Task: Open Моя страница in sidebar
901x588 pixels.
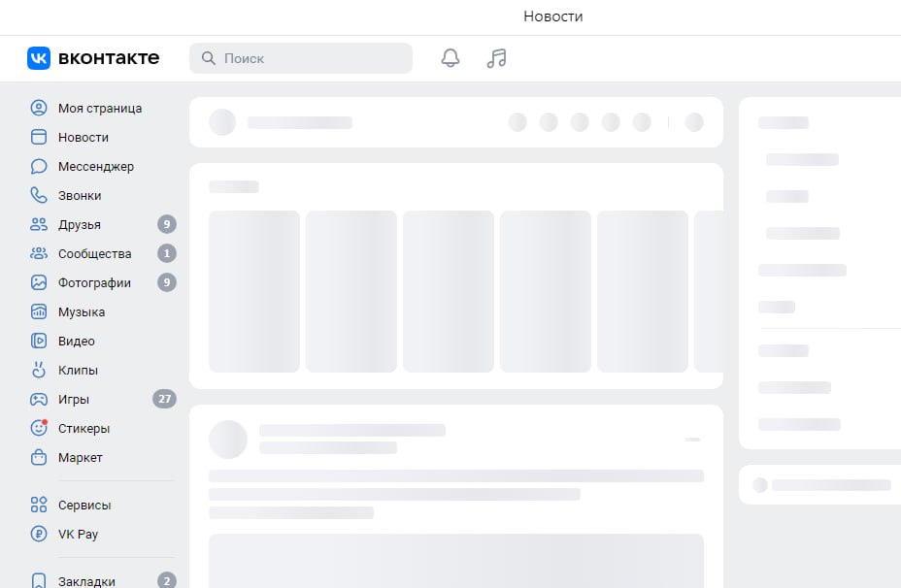Action: point(99,108)
